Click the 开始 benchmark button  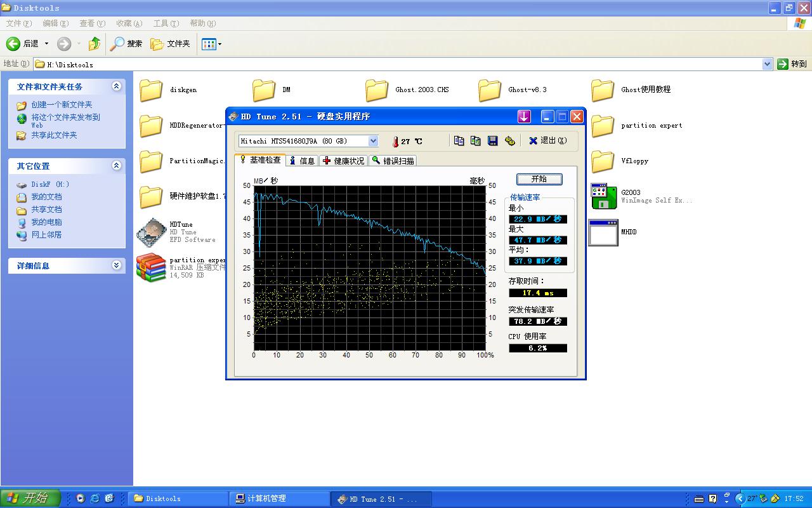tap(539, 179)
